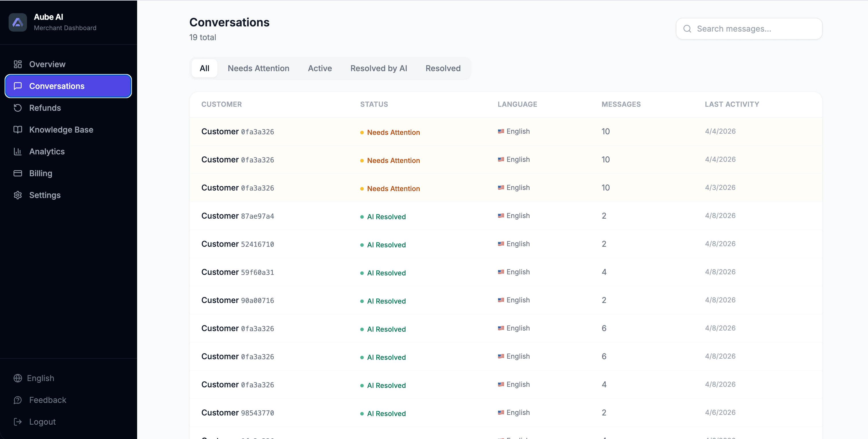
Task: Click the 4/6/2026 last activity date
Action: click(x=720, y=412)
